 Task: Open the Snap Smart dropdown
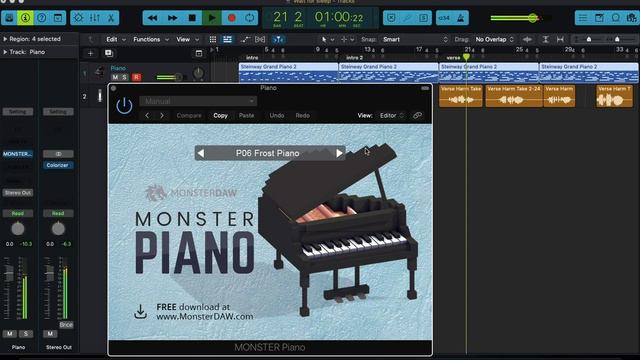[415, 40]
